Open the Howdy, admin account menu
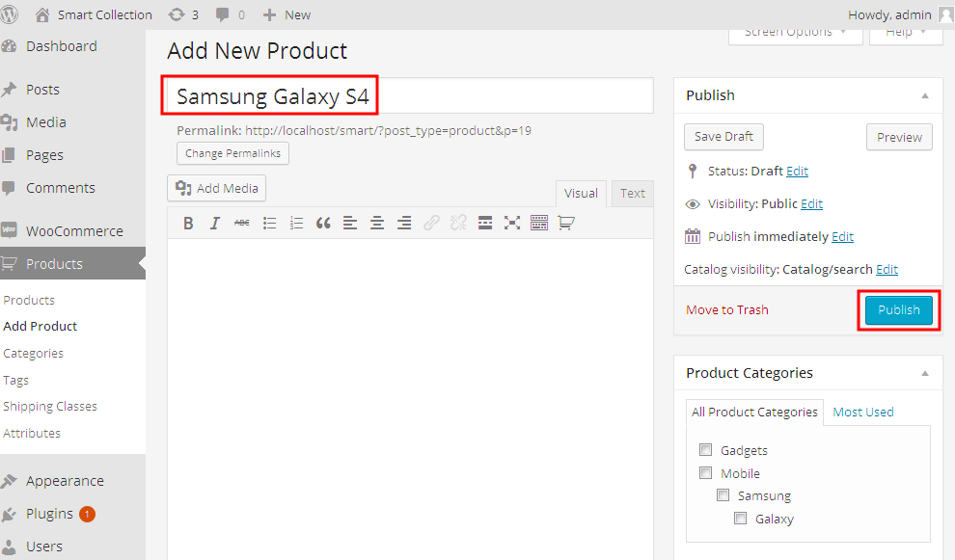The width and height of the screenshot is (955, 560). (x=900, y=14)
